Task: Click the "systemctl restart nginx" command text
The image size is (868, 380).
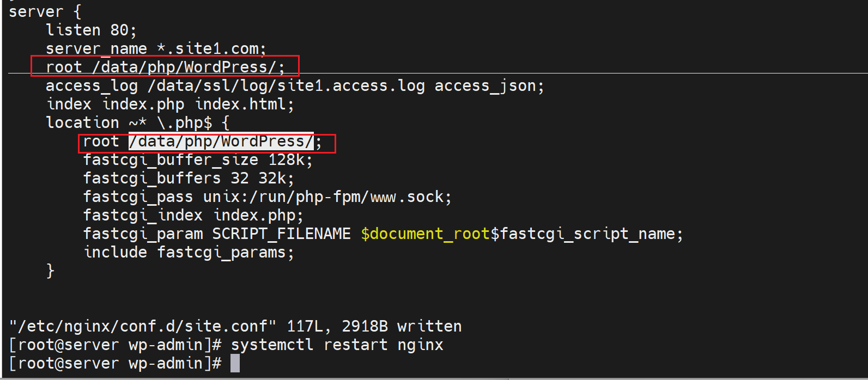Action: (337, 345)
